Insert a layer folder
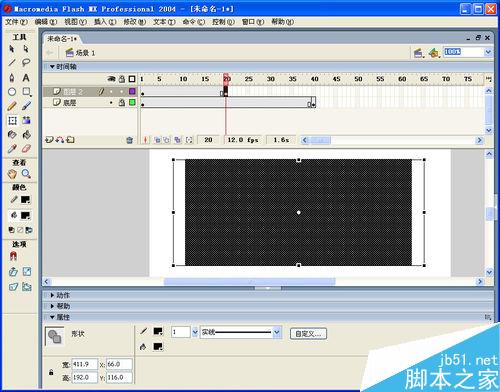 pos(70,140)
